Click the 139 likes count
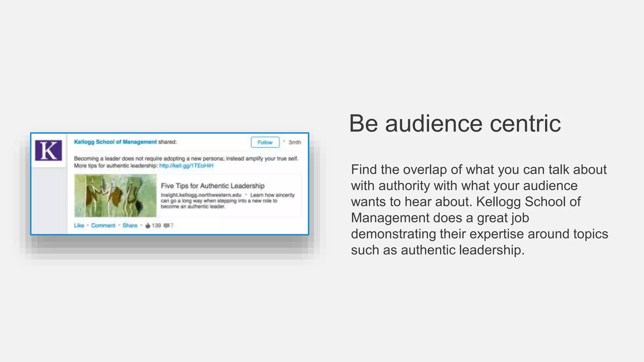Image resolution: width=644 pixels, height=362 pixels. [x=156, y=226]
